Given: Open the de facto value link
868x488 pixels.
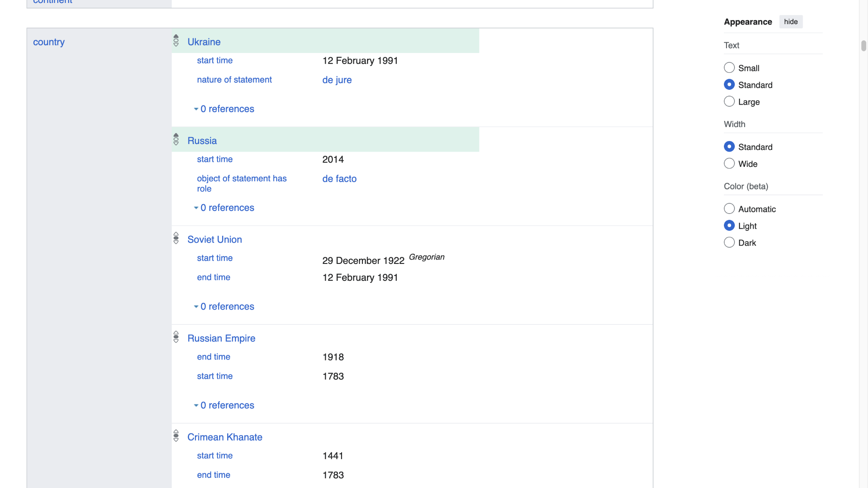Looking at the screenshot, I should [x=339, y=179].
